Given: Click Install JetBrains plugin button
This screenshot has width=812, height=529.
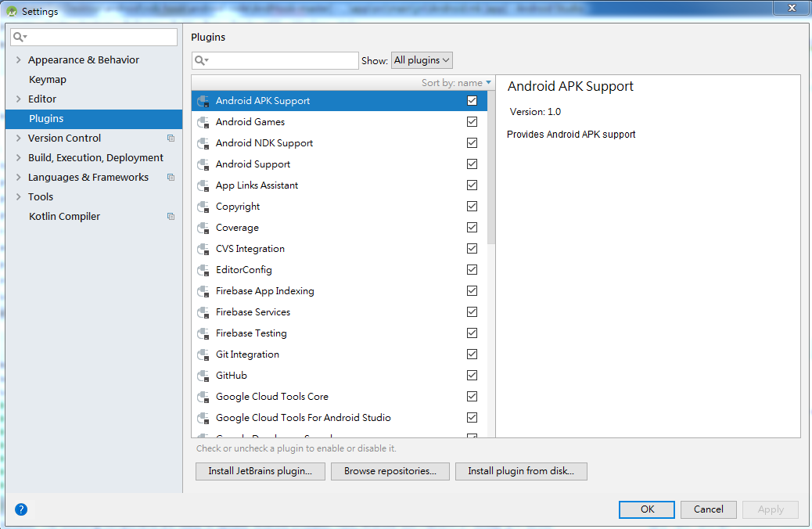Looking at the screenshot, I should 260,472.
